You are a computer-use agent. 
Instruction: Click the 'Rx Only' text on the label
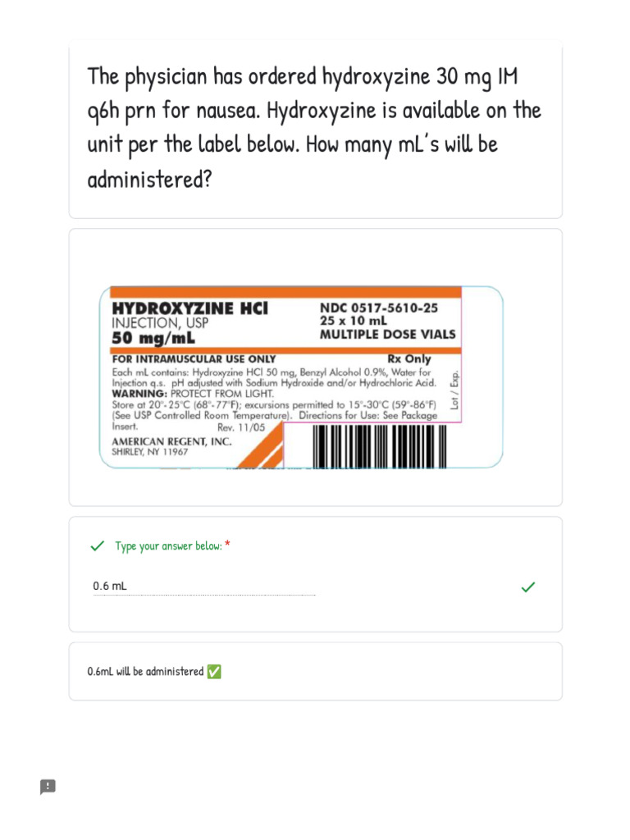pyautogui.click(x=409, y=359)
